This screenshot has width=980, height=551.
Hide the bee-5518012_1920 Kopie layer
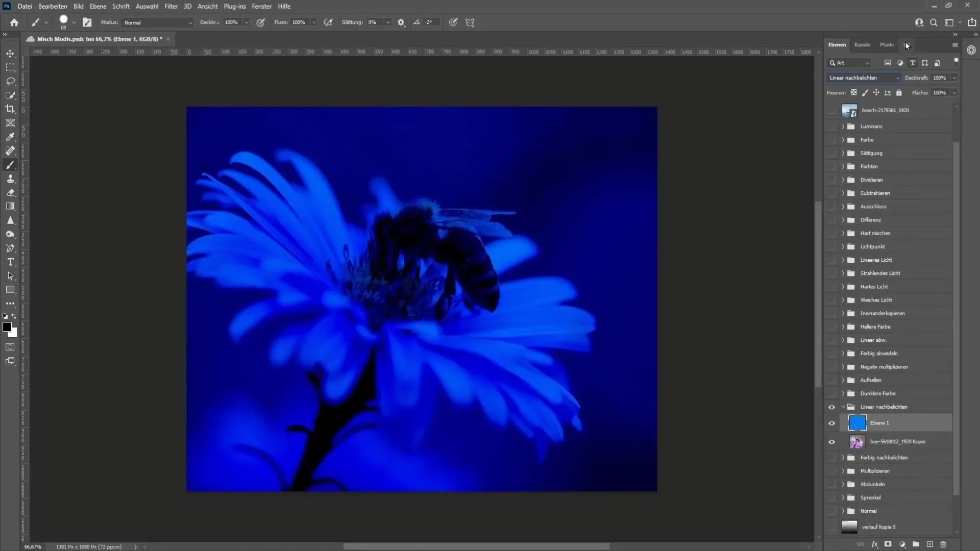[832, 441]
